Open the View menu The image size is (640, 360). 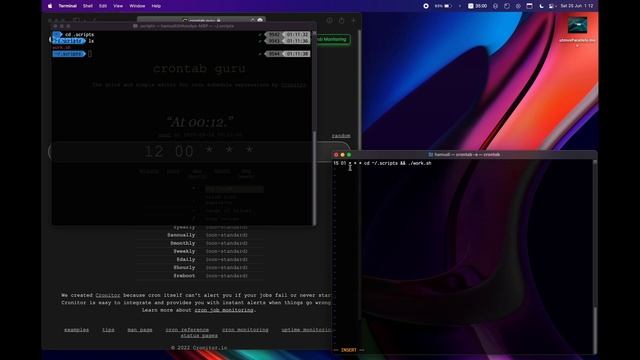coord(118,6)
